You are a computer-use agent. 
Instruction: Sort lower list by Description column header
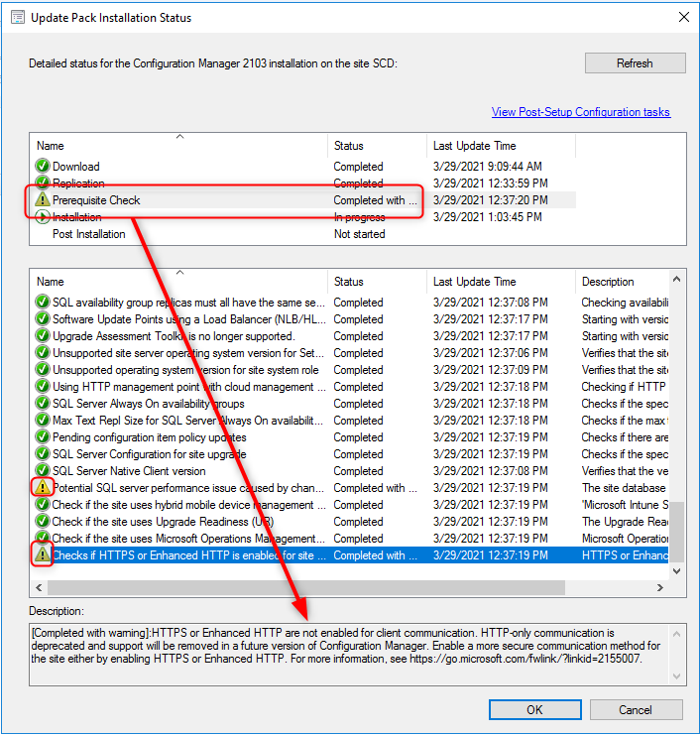click(622, 282)
